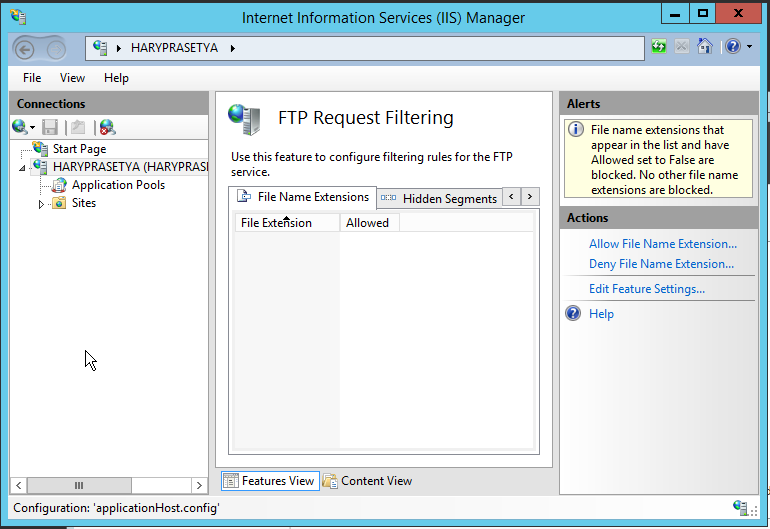Click the green Refresh Page icon
The image size is (770, 529).
point(659,47)
